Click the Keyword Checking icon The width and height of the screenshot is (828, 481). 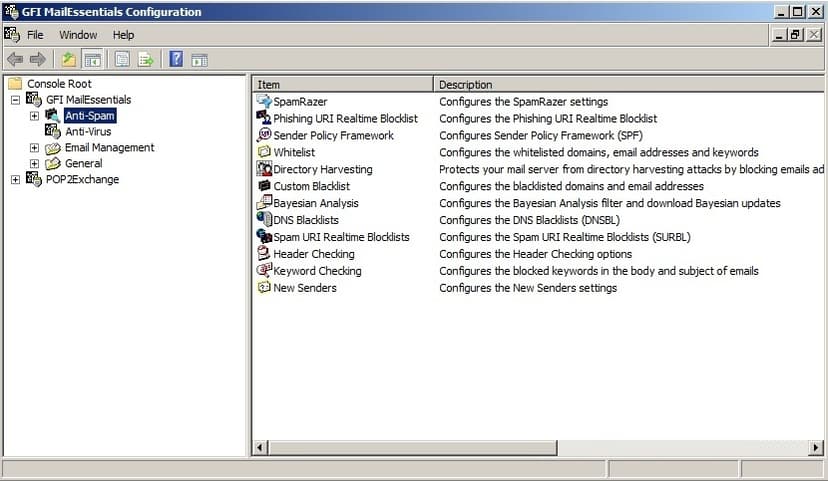(264, 270)
